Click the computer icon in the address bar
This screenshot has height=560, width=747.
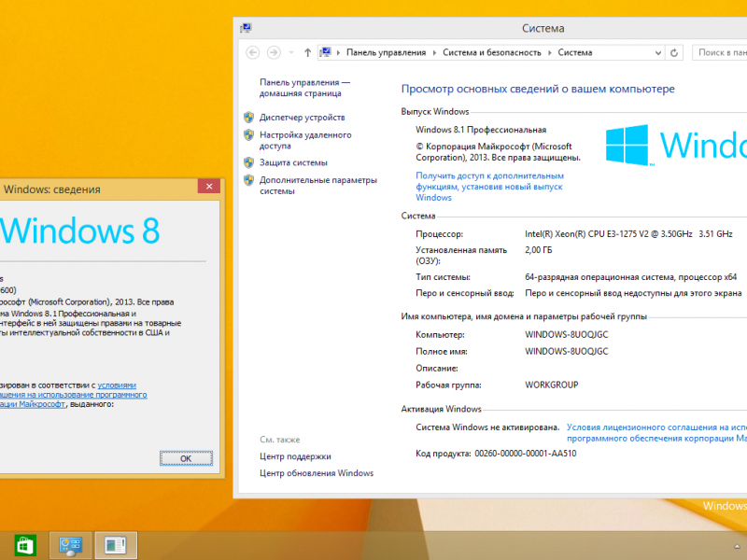[x=325, y=52]
